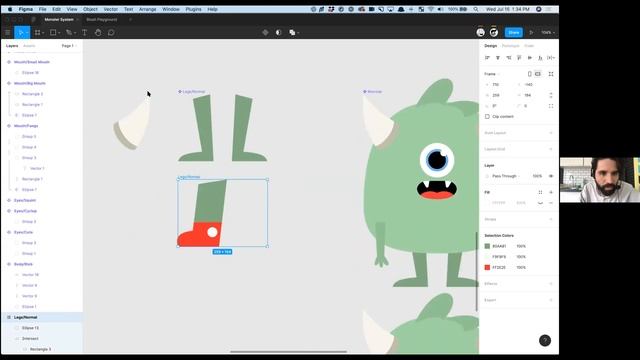The height and width of the screenshot is (360, 640).
Task: Click Align left icon
Action: coord(487,58)
